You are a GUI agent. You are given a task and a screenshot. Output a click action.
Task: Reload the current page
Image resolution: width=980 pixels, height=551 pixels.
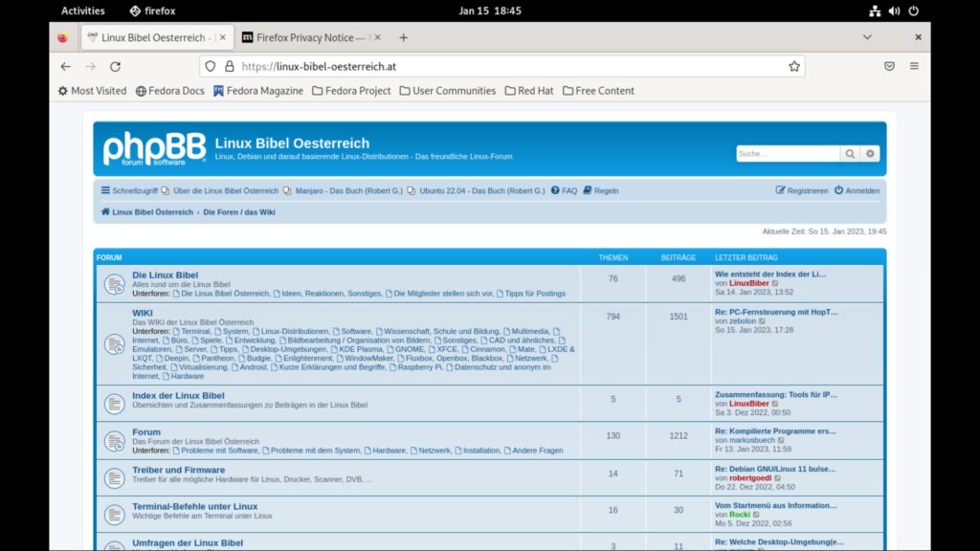(x=116, y=66)
